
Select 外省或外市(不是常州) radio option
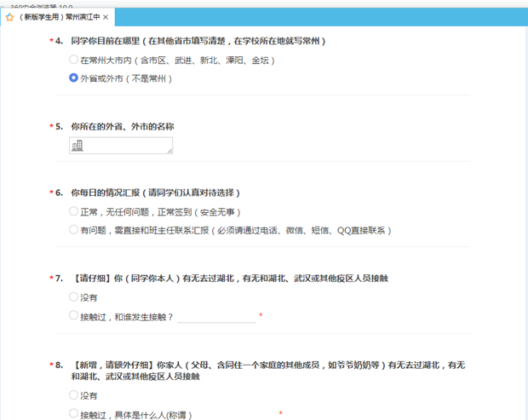pyautogui.click(x=74, y=78)
